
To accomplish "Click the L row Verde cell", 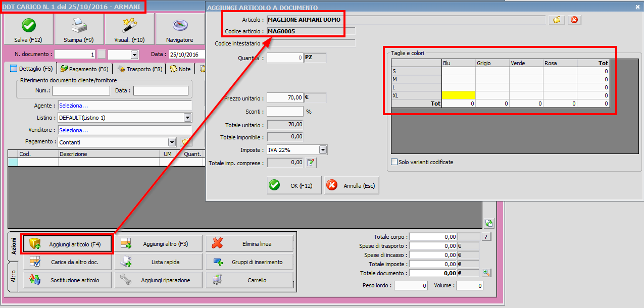I will [526, 87].
